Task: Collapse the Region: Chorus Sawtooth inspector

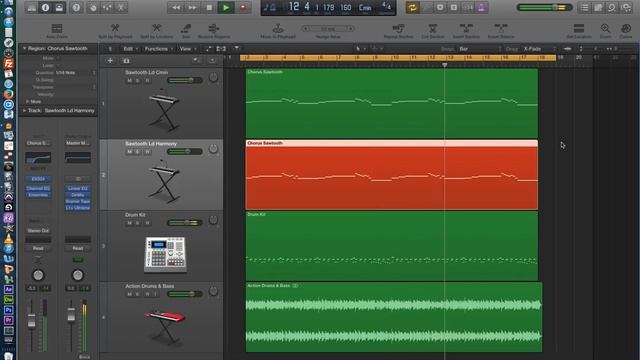Action: 24,48
